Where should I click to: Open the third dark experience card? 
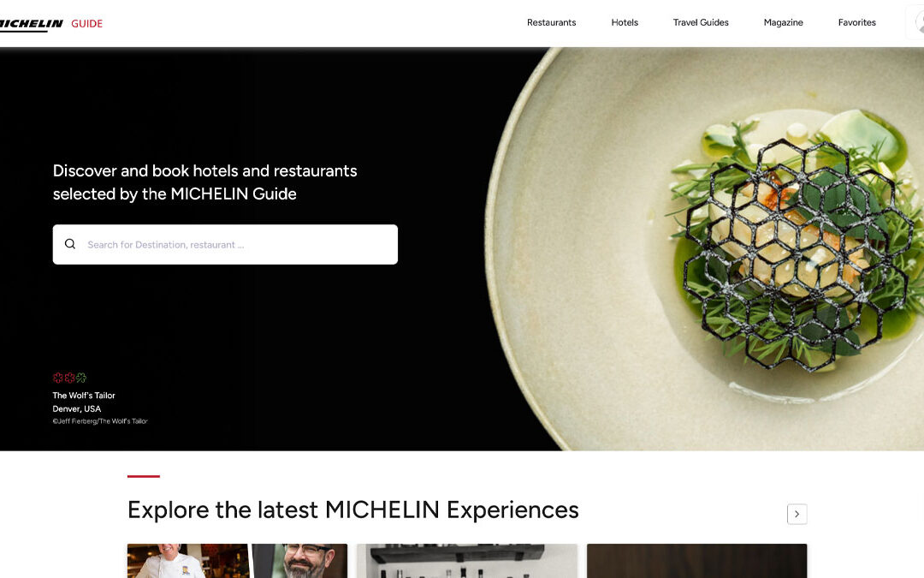(696, 561)
